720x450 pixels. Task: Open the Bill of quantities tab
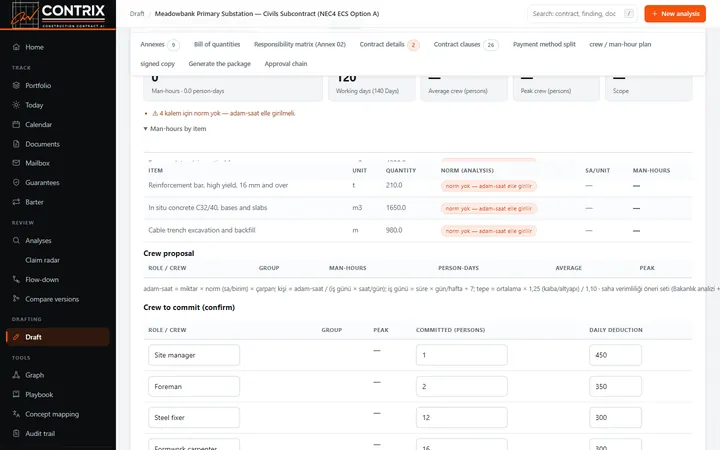pos(217,45)
